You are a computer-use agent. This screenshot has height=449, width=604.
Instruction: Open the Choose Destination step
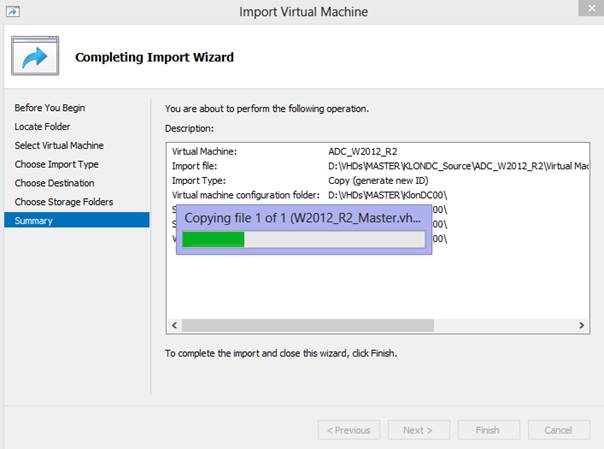click(x=54, y=183)
